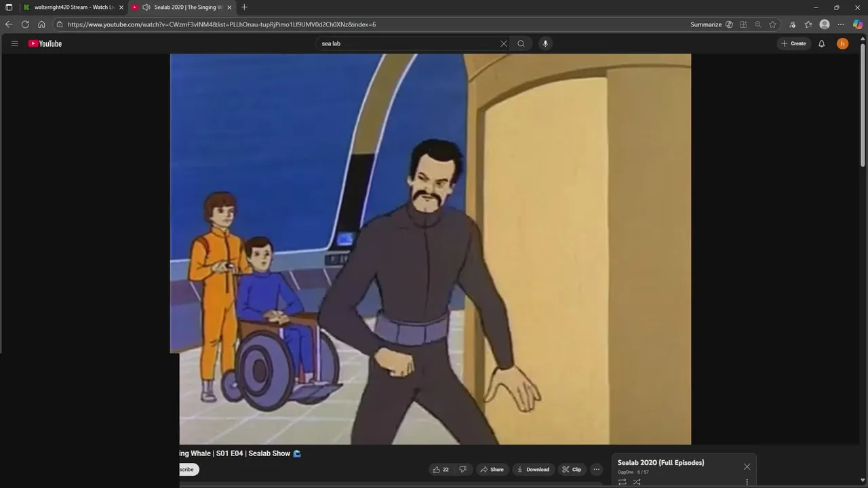Mute tab using the speaker icon
The image size is (868, 488).
click(146, 7)
